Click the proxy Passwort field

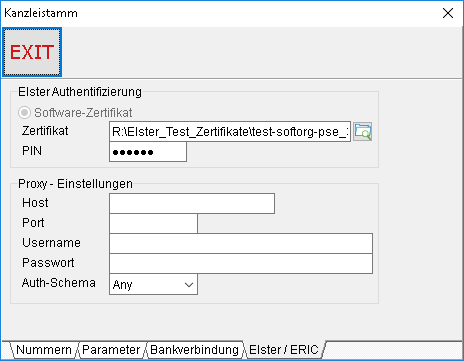[241, 263]
